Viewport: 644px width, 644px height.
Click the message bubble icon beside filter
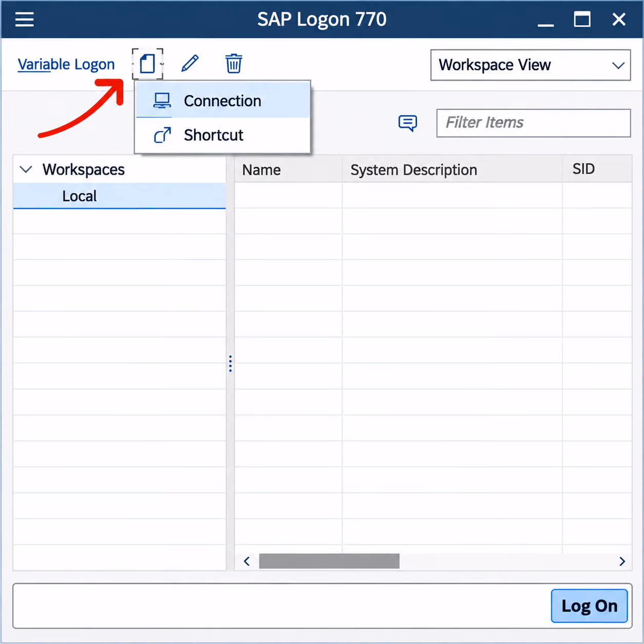click(x=408, y=123)
